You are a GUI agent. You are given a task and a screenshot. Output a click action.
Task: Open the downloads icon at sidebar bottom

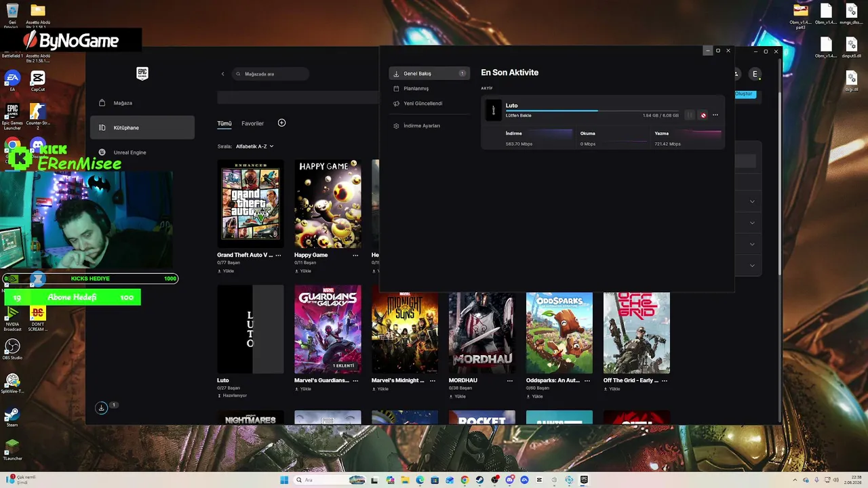coord(102,407)
